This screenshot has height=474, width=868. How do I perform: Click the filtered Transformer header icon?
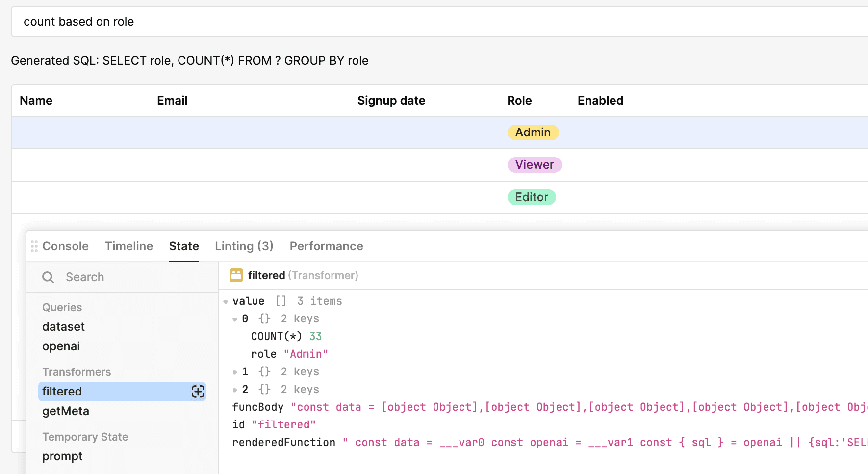pyautogui.click(x=236, y=275)
